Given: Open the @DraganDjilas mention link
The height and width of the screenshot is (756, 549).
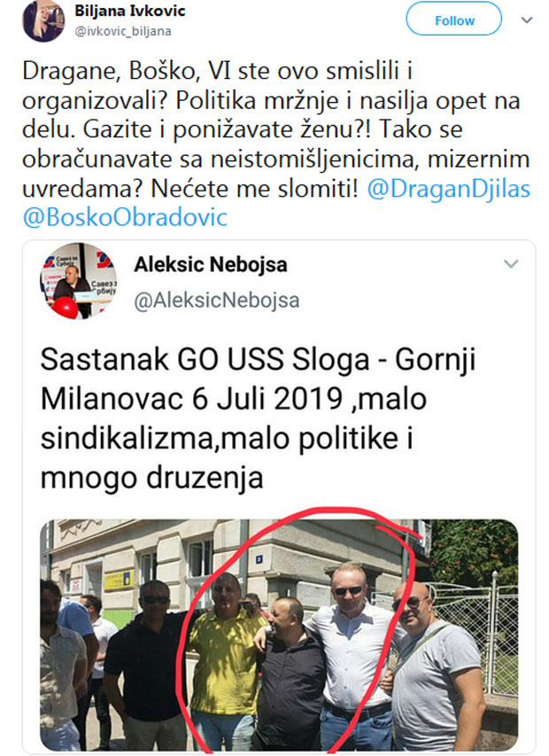Looking at the screenshot, I should point(448,189).
